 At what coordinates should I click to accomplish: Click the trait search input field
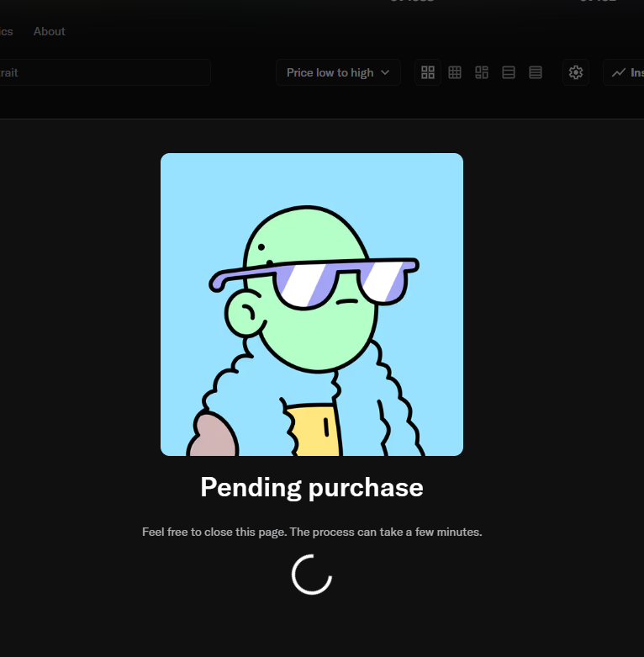point(105,72)
